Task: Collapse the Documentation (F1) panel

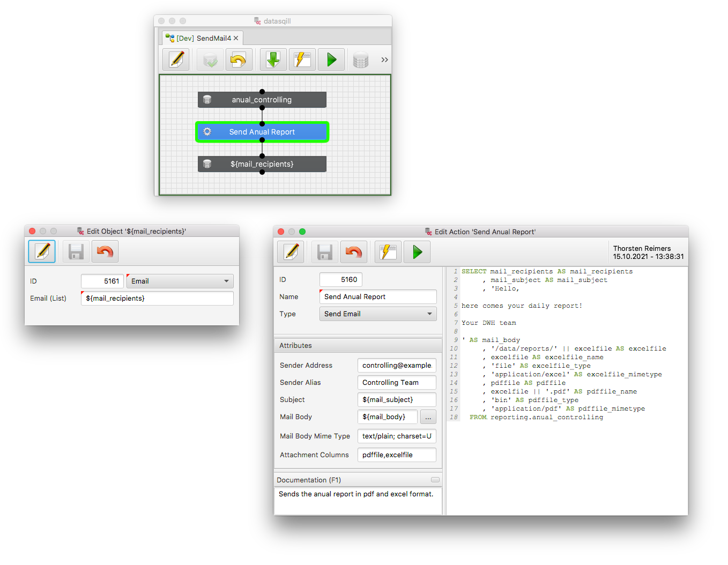Action: tap(435, 480)
